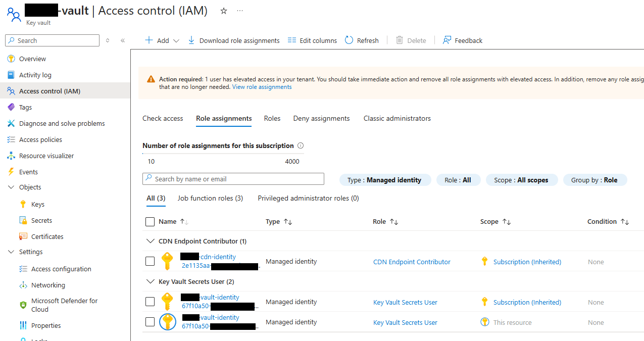Click the Diagnose and solve problems wrench icon

[x=11, y=123]
